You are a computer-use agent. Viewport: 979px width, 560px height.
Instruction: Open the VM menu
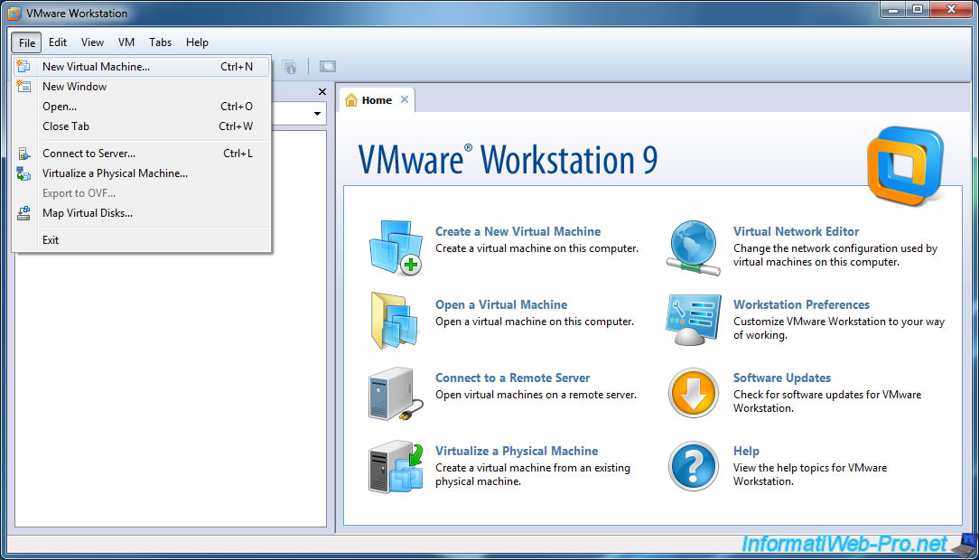(x=126, y=42)
